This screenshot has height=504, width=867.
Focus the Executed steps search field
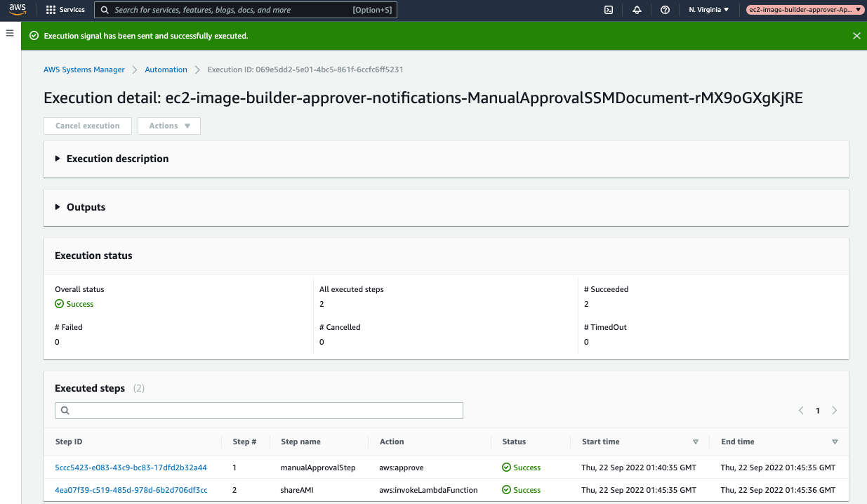click(x=259, y=411)
